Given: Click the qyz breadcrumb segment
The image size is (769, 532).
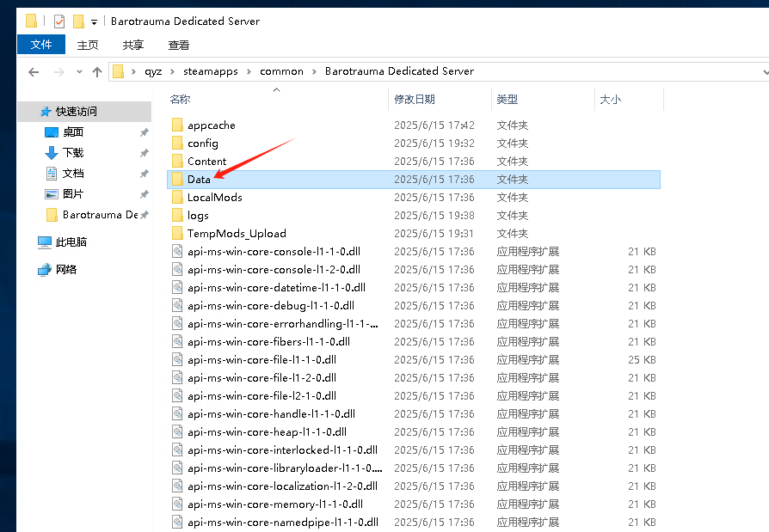Looking at the screenshot, I should (x=153, y=71).
